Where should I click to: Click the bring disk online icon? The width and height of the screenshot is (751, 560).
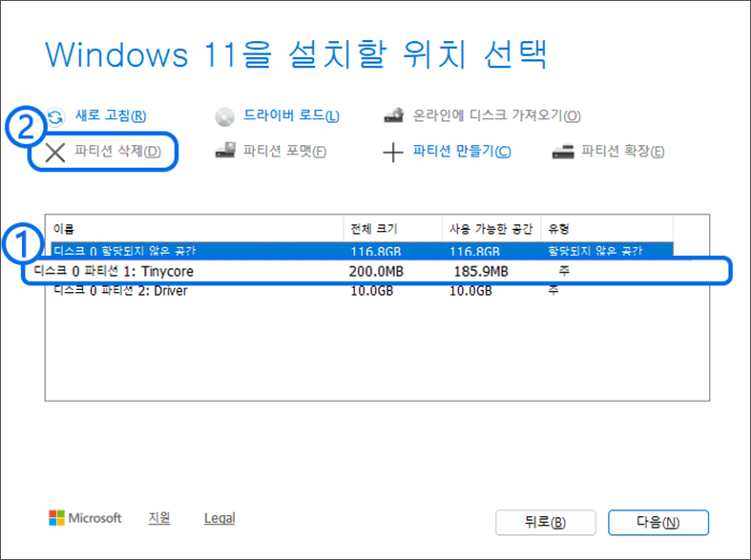[x=394, y=115]
